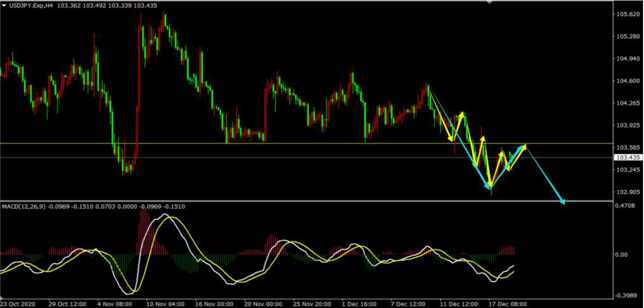Click the 4 Nov 08:00 time label
Image resolution: width=644 pixels, height=308 pixels.
pos(115,304)
